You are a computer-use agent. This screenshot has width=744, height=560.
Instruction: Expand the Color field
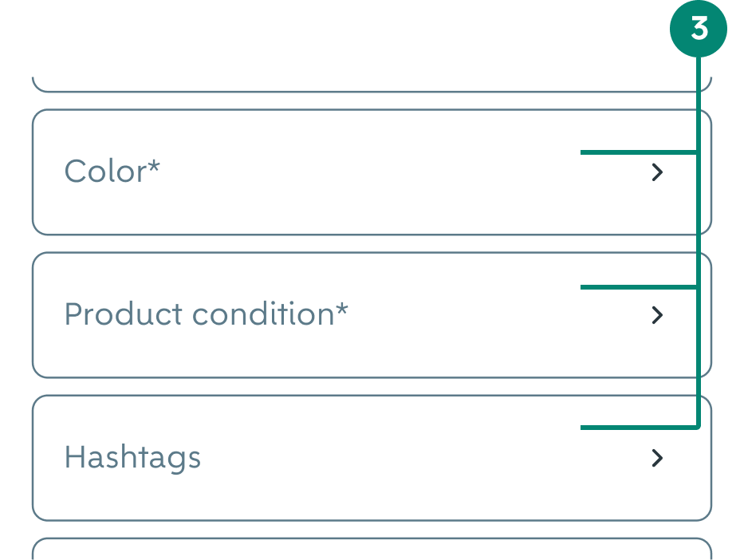(x=372, y=172)
